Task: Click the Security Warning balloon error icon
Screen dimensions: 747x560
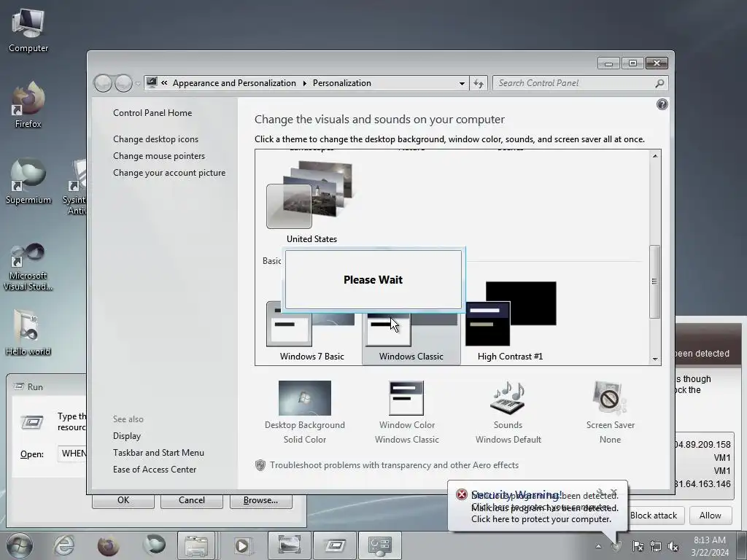Action: pos(461,494)
